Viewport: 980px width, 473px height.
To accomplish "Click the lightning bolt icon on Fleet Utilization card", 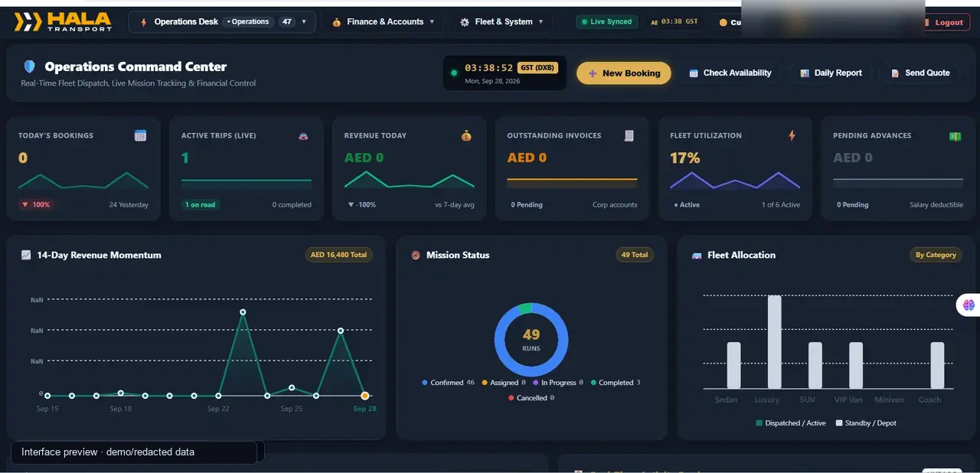I will 792,135.
